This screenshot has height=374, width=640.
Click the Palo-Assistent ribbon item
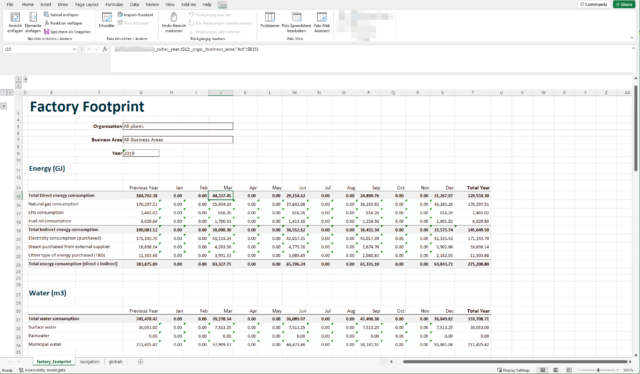(133, 23)
